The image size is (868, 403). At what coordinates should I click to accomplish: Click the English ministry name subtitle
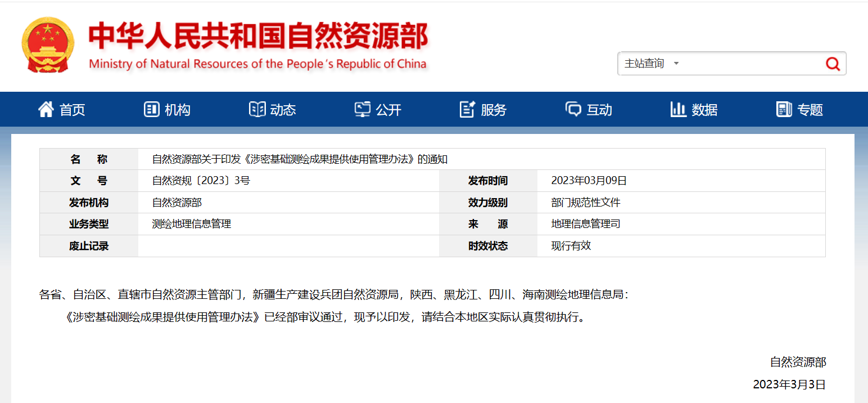click(258, 64)
